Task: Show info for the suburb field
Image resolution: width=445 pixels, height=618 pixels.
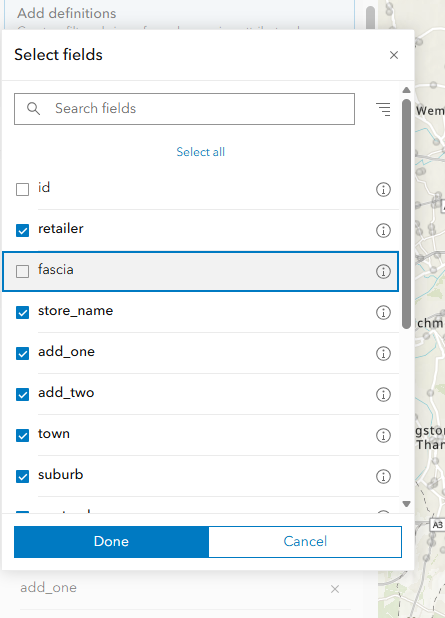Action: pos(383,477)
